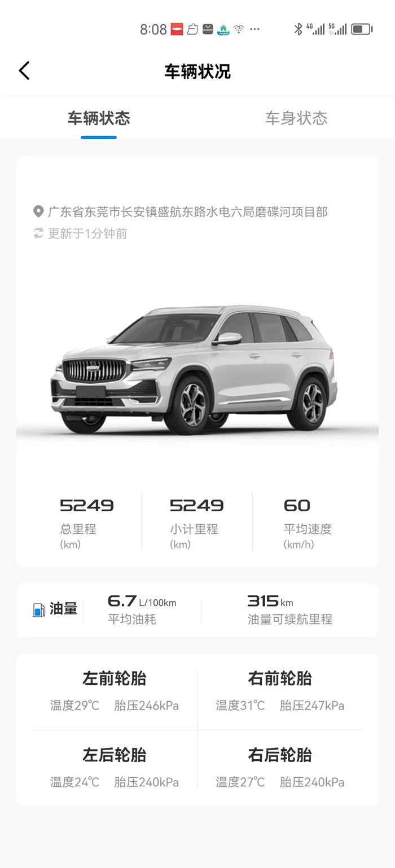Tap the Wi-Fi status icon
This screenshot has height=868, width=395.
click(x=239, y=29)
